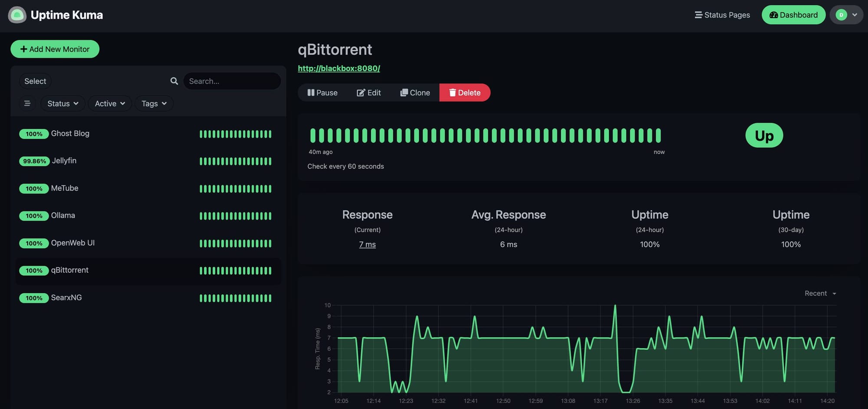Click the 30-day Uptime 100% value

(791, 244)
